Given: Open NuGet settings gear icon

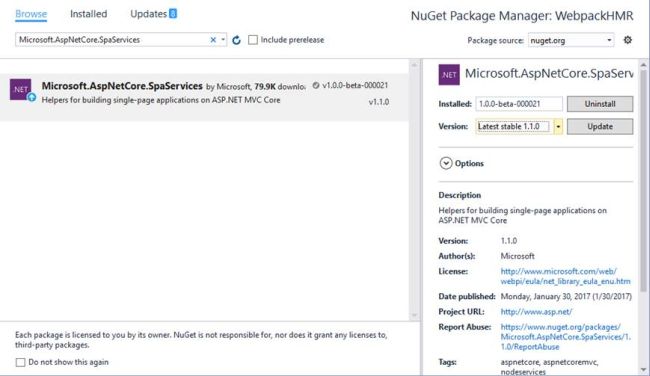Looking at the screenshot, I should click(x=628, y=40).
